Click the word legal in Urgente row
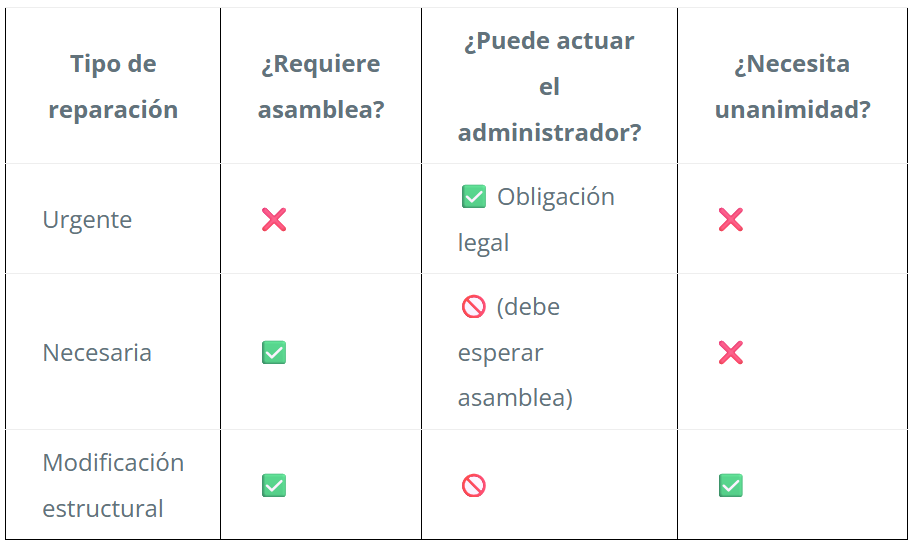The height and width of the screenshot is (543, 908). tap(484, 243)
